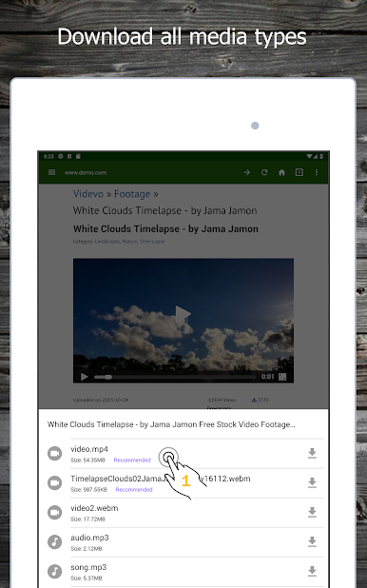Open the tabs counter icon
The image size is (367, 588).
(x=299, y=172)
